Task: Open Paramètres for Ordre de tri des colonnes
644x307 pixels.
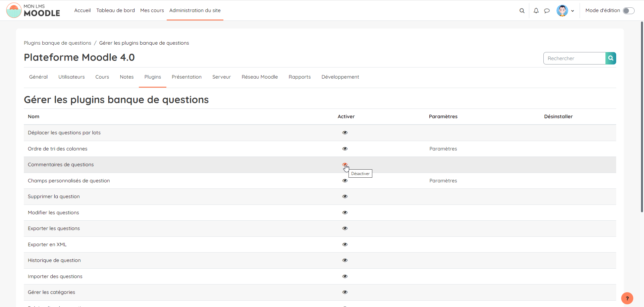Action: click(443, 149)
